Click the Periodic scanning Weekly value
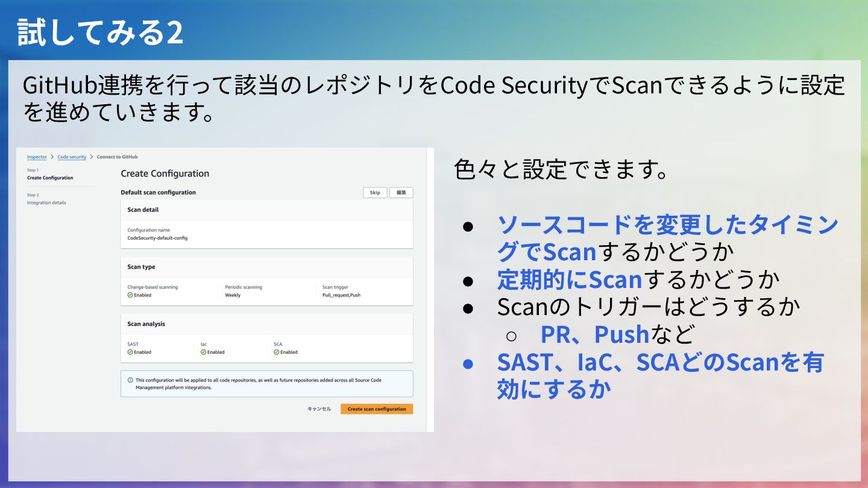This screenshot has height=488, width=868. pos(233,295)
